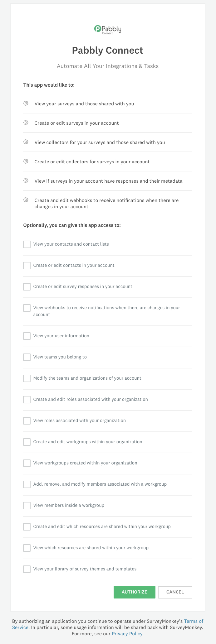Image resolution: width=216 pixels, height=644 pixels.
Task: Click gear icon beside Create or edit collectors
Action: [26, 161]
